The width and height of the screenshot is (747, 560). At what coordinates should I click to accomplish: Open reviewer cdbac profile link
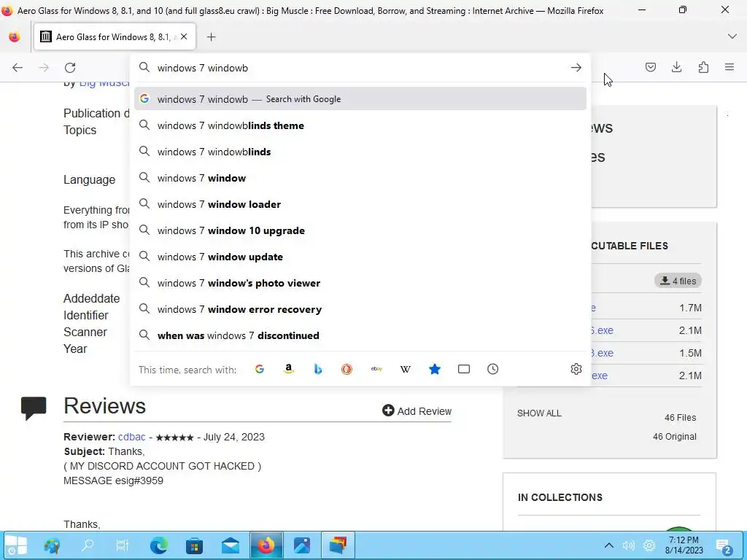tap(131, 437)
